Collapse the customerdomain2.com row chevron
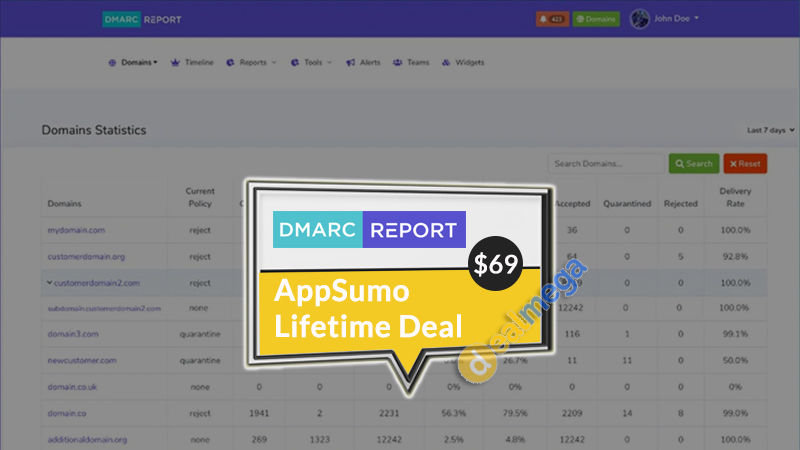This screenshot has width=800, height=450. coord(49,282)
